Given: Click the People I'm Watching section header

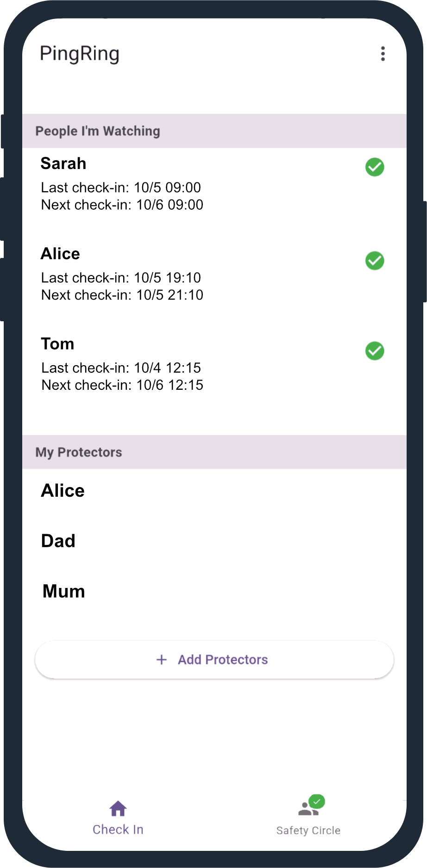Looking at the screenshot, I should pyautogui.click(x=98, y=131).
